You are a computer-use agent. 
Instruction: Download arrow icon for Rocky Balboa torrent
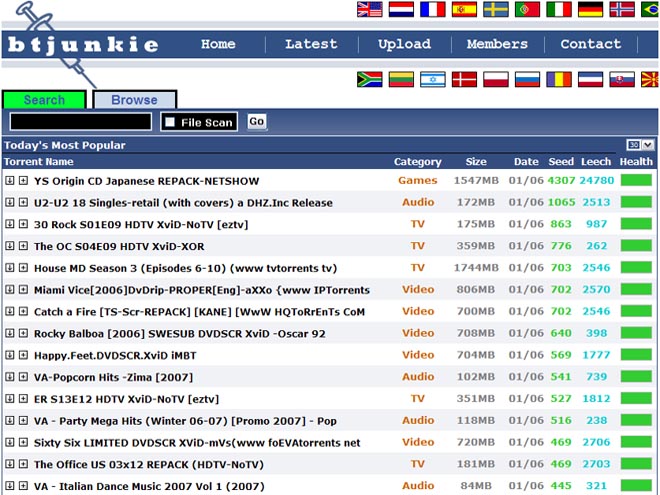(10, 333)
